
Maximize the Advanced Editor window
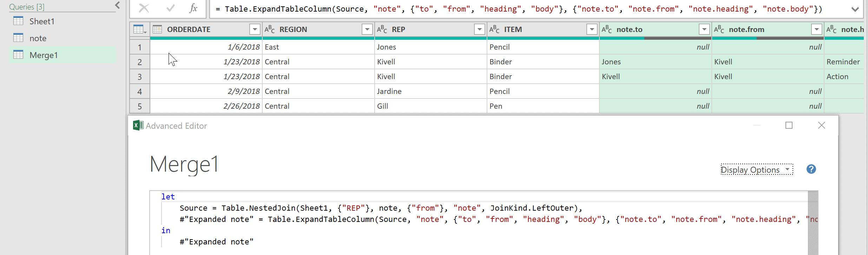point(789,125)
